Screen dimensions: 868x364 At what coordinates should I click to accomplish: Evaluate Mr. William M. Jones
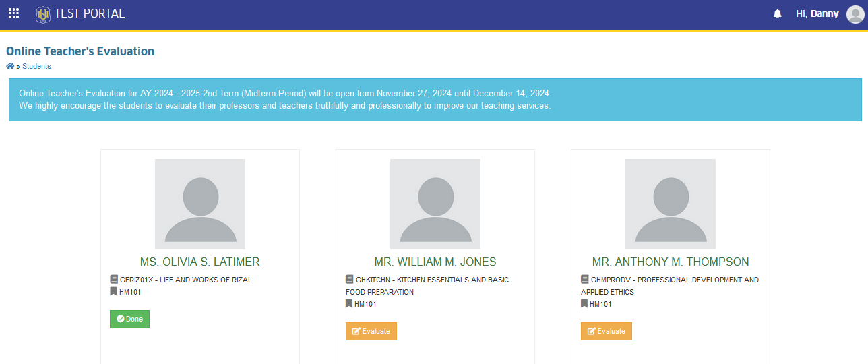[371, 331]
